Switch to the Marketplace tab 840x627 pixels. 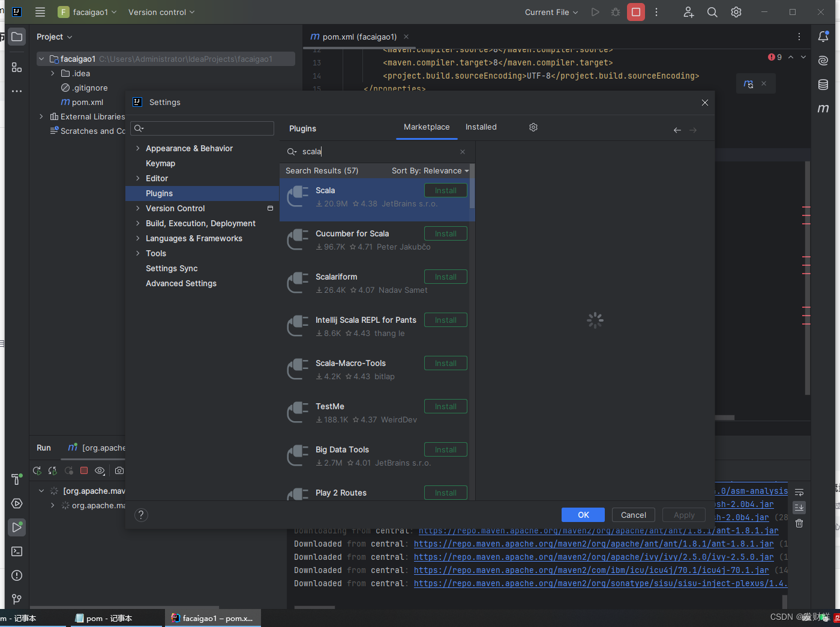pyautogui.click(x=427, y=127)
